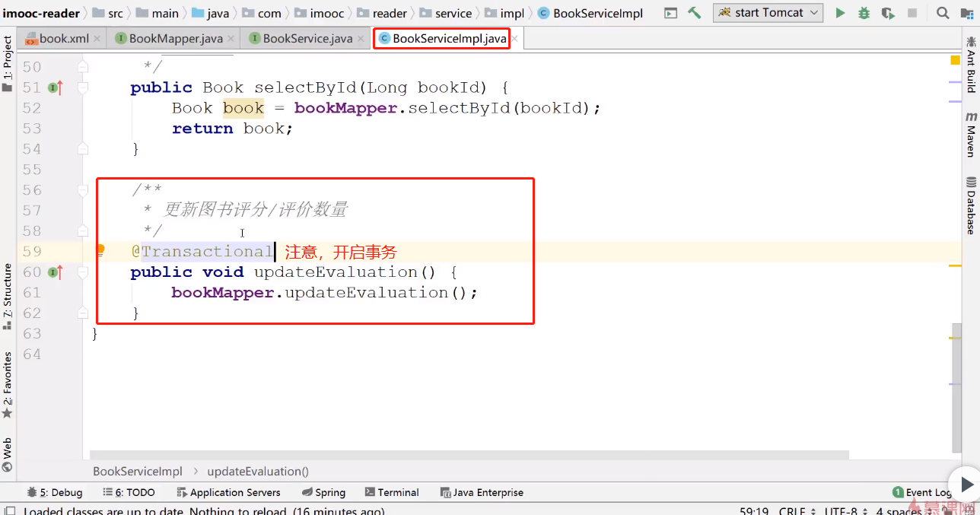This screenshot has height=515, width=980.
Task: Toggle the Database side panel
Action: pos(971,205)
